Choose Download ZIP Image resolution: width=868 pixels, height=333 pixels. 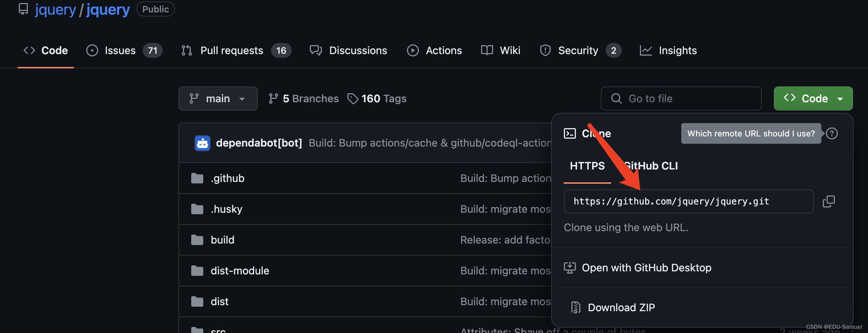pyautogui.click(x=621, y=307)
